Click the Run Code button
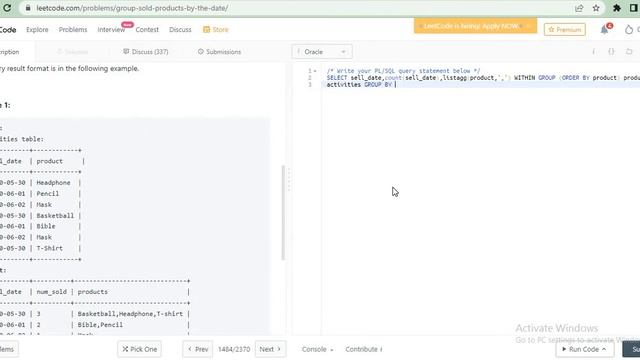This screenshot has width=640, height=360. click(x=584, y=349)
